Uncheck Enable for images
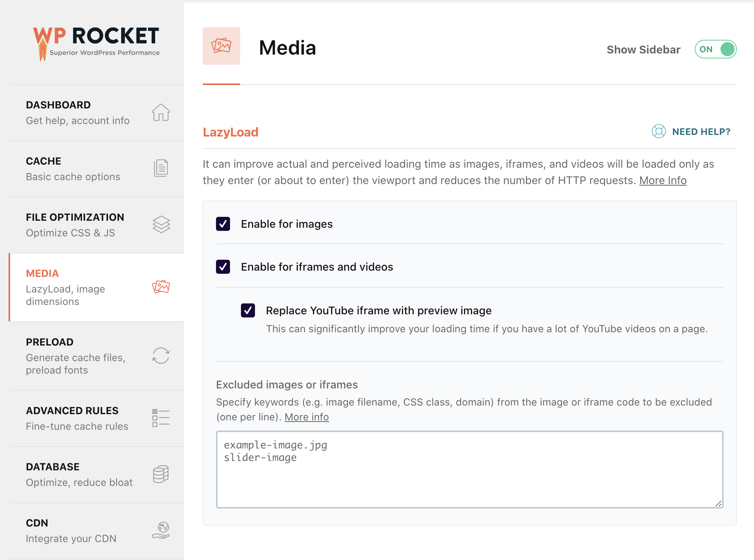 [223, 224]
